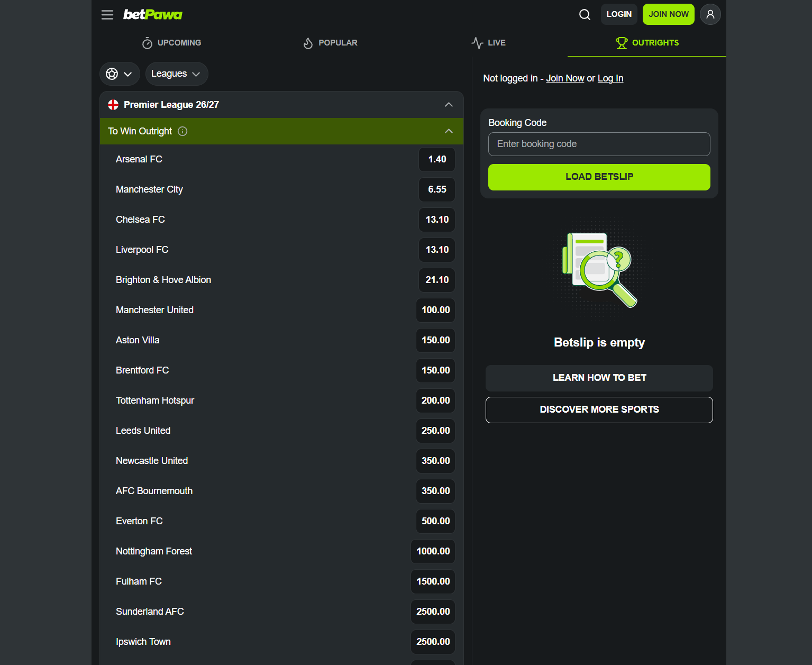The image size is (812, 665).
Task: Click the Arsenal FC team name
Action: click(139, 159)
